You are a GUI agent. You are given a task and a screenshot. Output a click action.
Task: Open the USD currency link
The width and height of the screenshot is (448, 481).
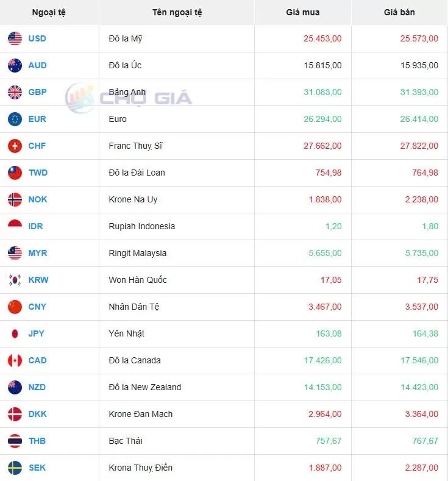[x=37, y=38]
